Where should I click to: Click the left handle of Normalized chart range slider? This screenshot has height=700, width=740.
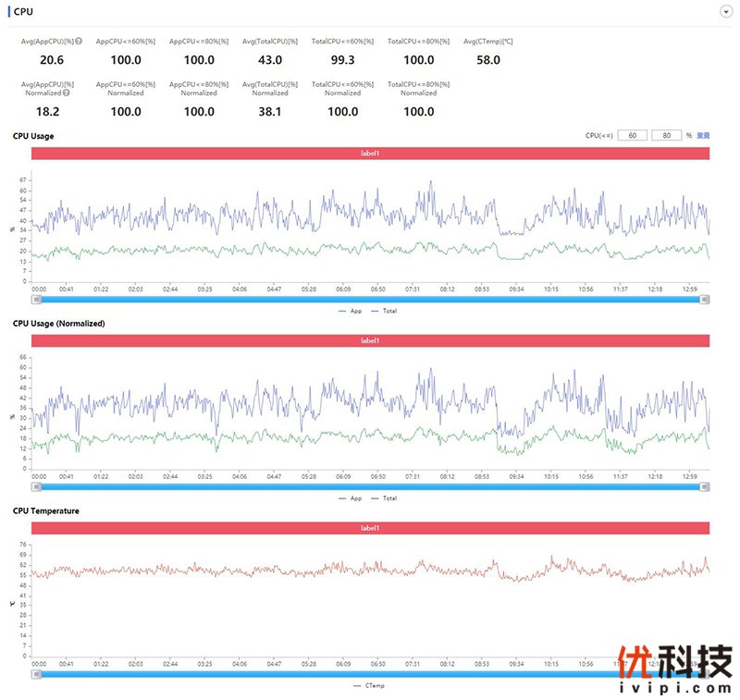(36, 486)
